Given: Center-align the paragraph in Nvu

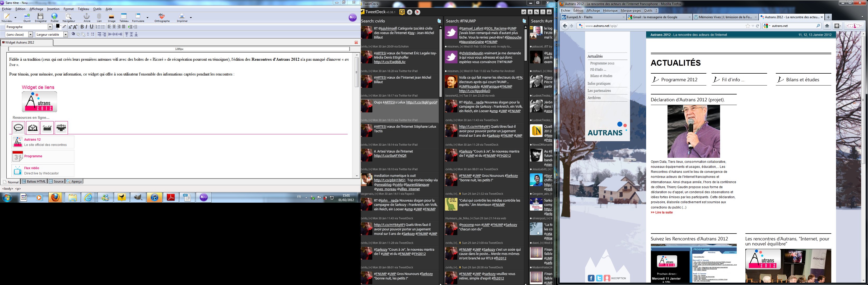Looking at the screenshot, I should click(x=114, y=27).
